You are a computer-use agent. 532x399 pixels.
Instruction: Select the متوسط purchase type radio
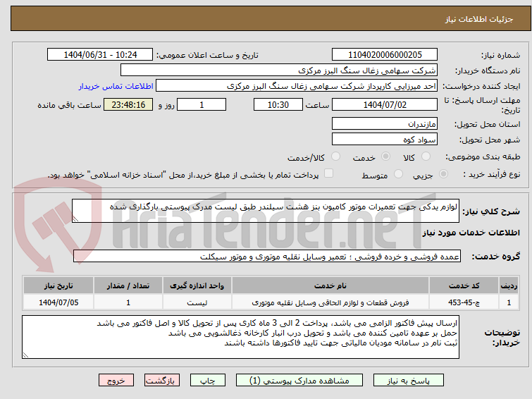398,174
